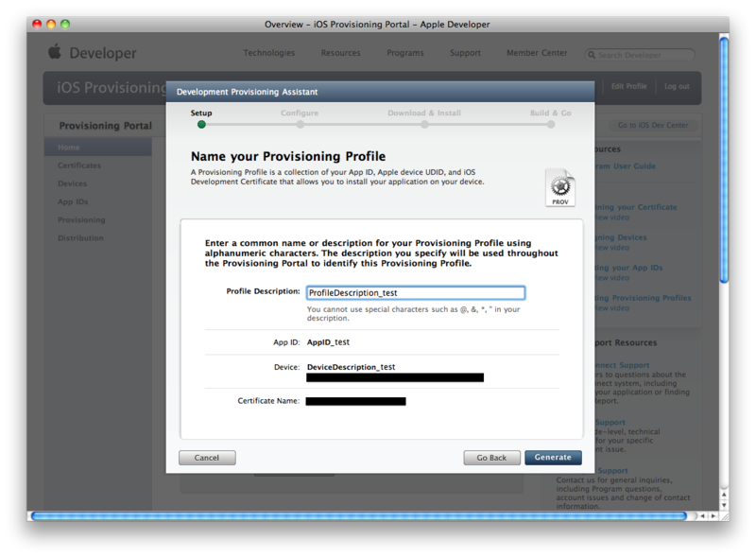Click the vertical scrollbar thumb

pyautogui.click(x=724, y=161)
